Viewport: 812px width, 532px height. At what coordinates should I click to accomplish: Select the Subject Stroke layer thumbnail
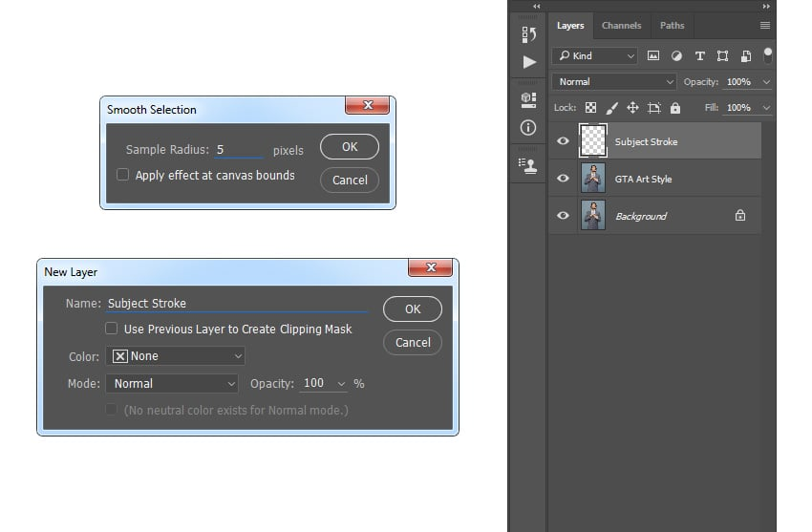pyautogui.click(x=593, y=140)
